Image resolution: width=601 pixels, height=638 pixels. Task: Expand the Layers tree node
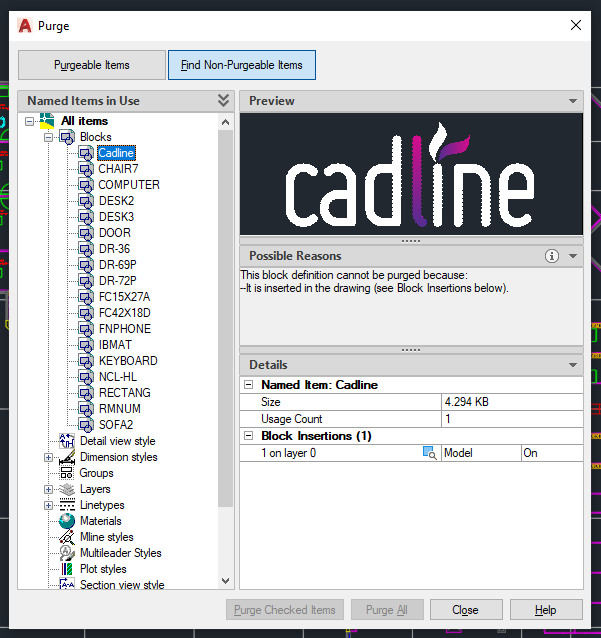[48, 489]
